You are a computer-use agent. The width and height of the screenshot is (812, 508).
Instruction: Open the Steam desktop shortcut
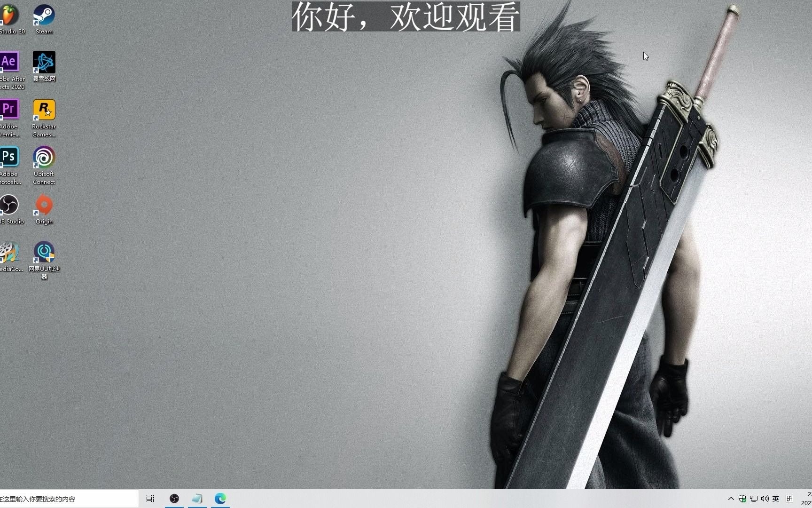(44, 19)
